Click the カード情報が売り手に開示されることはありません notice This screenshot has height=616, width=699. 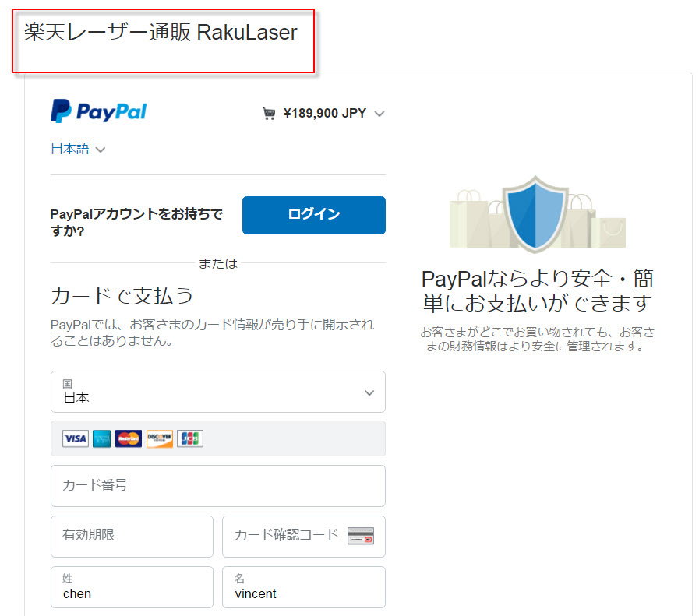(x=212, y=333)
